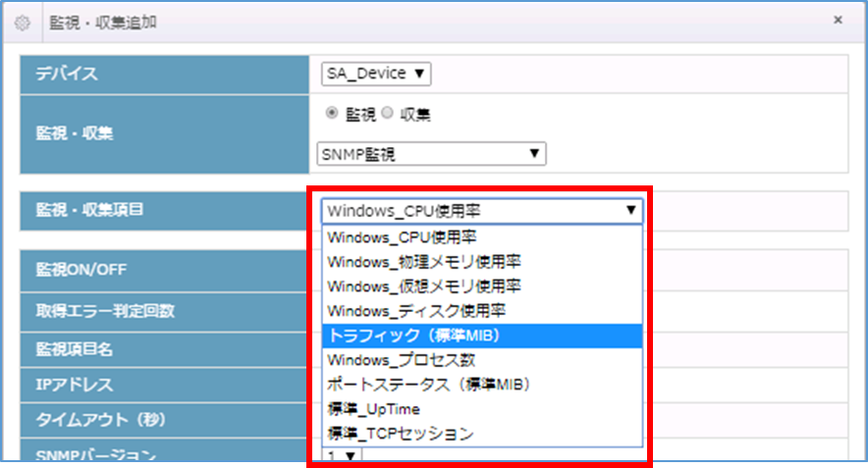Open the SNMP監視 type dropdown

431,154
